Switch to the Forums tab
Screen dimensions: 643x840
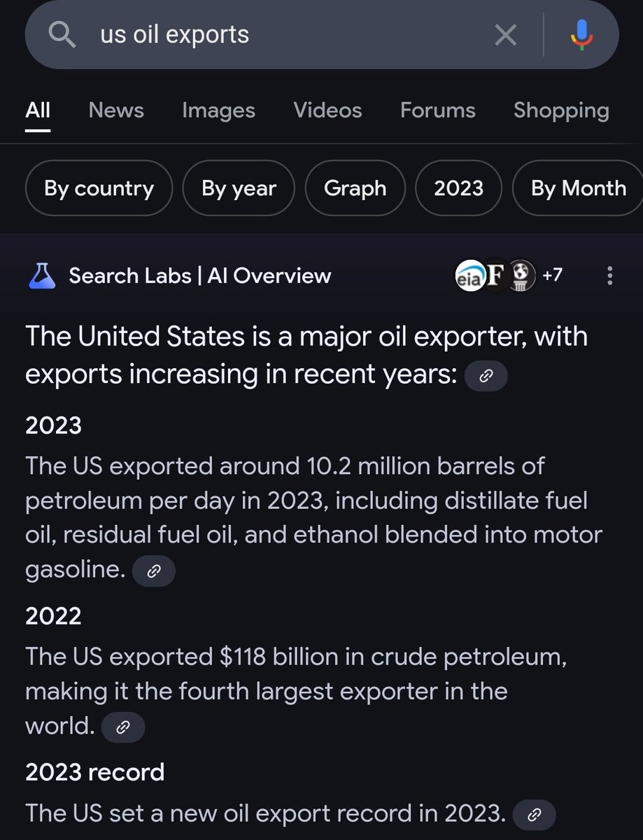[438, 111]
